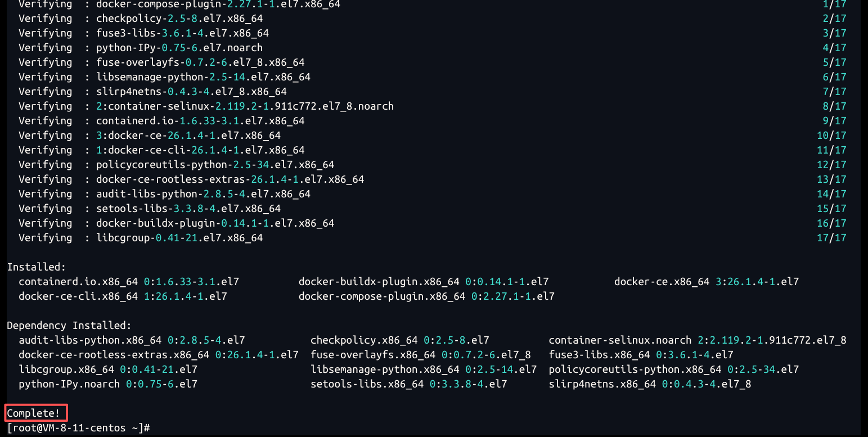Click 2:container-selinux-2.119.2-1.911c772.el7_8.noarch verifying line

pos(432,106)
